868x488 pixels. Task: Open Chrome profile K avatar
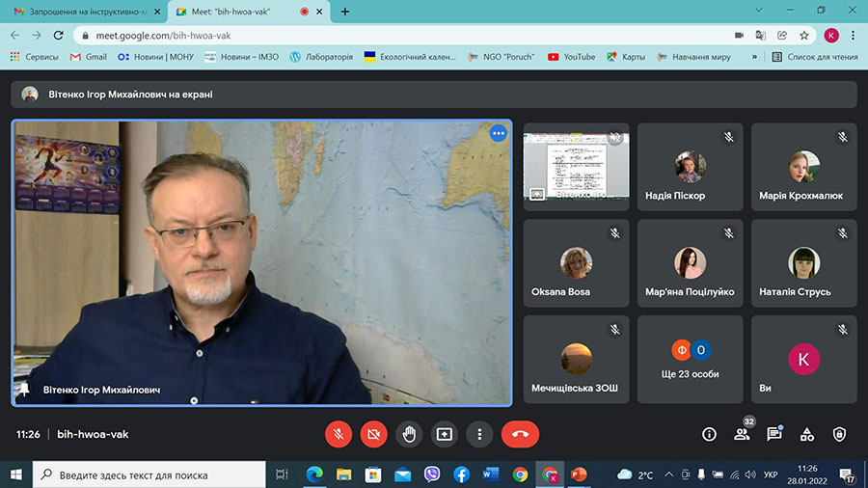click(x=831, y=36)
